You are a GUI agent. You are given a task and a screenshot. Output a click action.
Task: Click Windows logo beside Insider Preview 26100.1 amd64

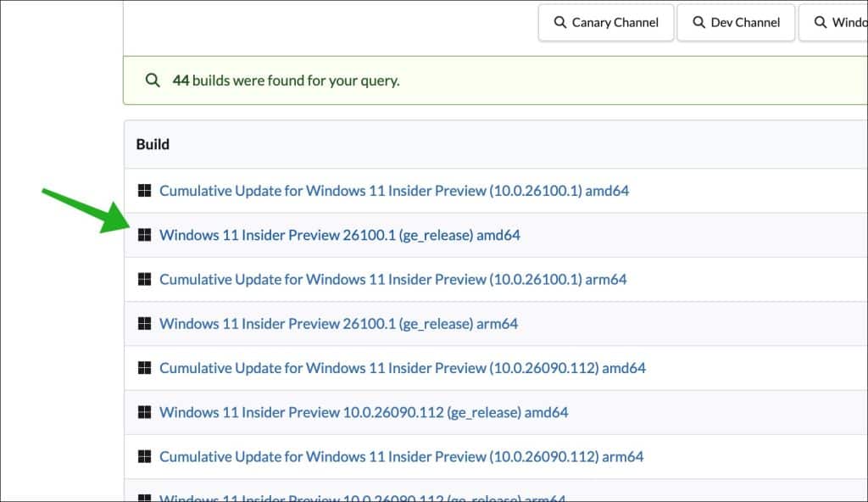click(x=144, y=235)
